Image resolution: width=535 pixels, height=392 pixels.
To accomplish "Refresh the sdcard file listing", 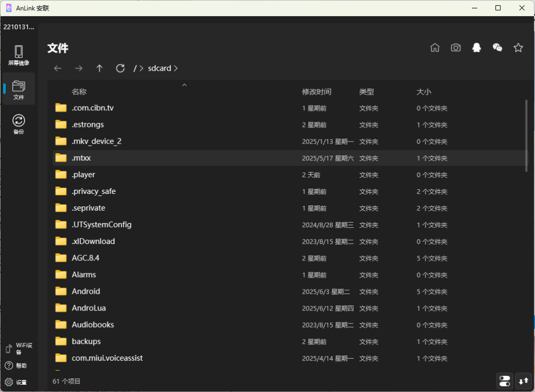I will [x=120, y=68].
